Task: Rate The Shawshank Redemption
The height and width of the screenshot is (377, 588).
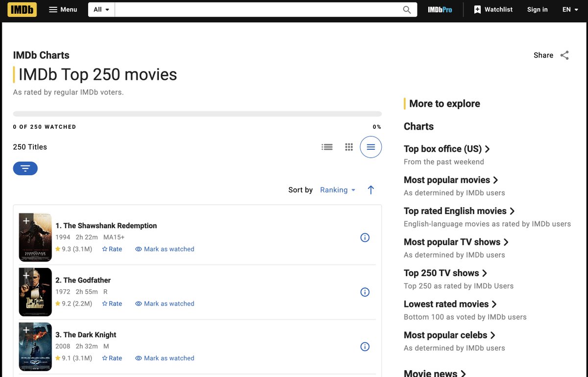Action: [112, 249]
